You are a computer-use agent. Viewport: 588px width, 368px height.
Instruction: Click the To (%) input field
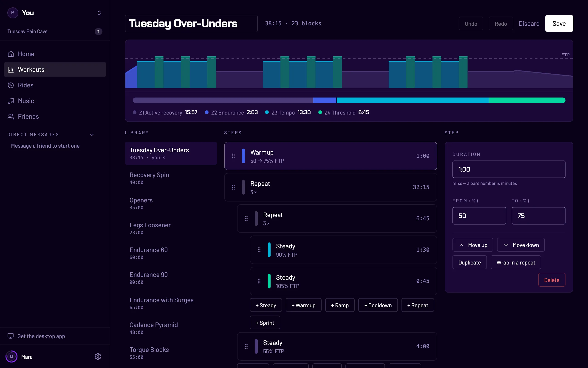coord(538,216)
